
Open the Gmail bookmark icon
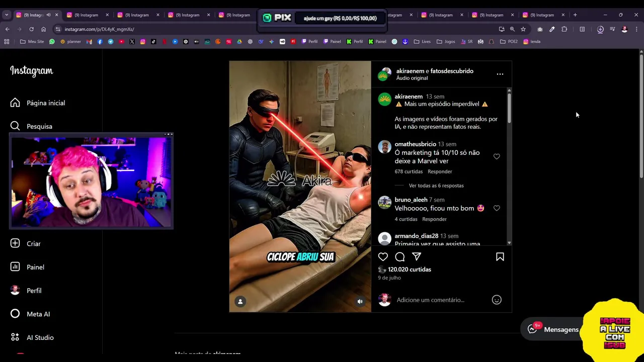[x=89, y=42]
